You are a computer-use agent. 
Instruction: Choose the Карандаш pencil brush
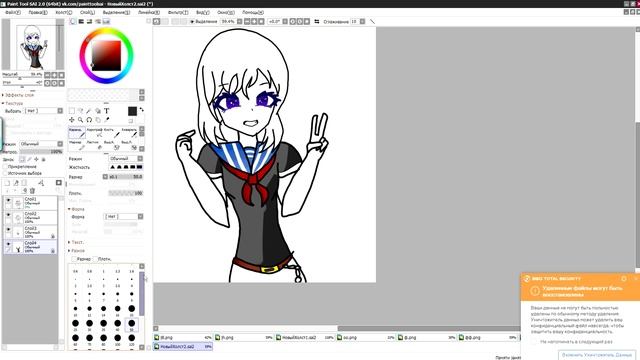77,132
